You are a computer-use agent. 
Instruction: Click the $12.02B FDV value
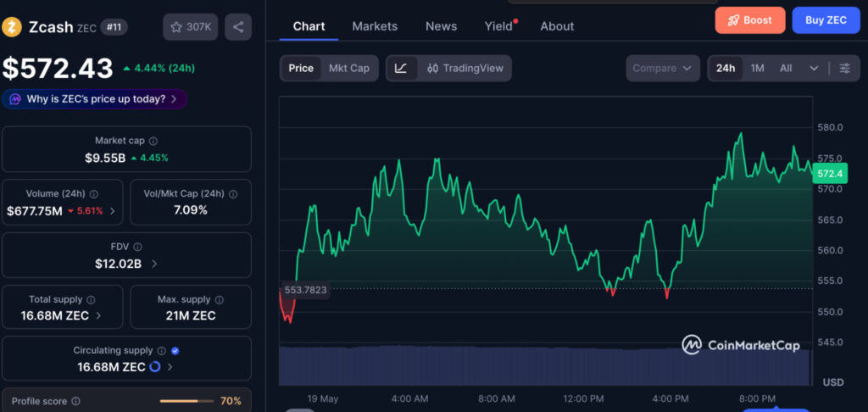click(118, 264)
